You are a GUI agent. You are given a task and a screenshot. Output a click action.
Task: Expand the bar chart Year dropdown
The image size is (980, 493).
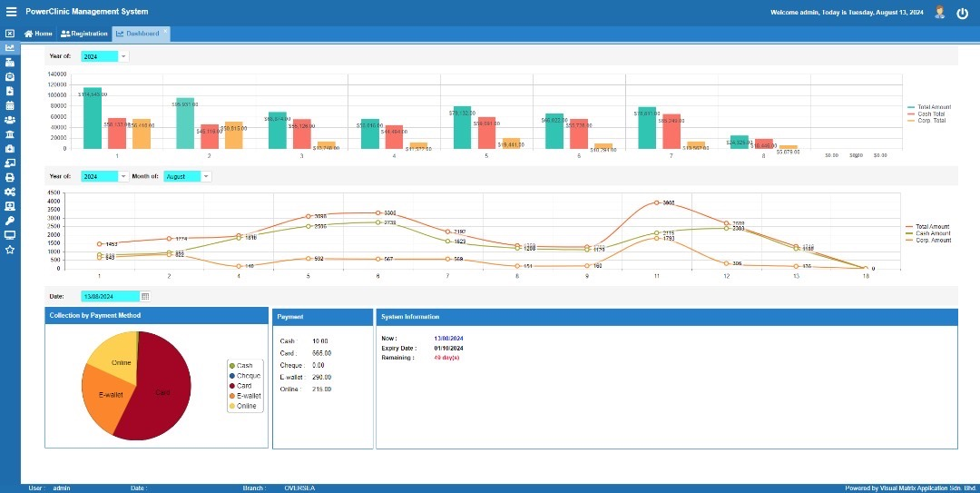click(x=123, y=56)
